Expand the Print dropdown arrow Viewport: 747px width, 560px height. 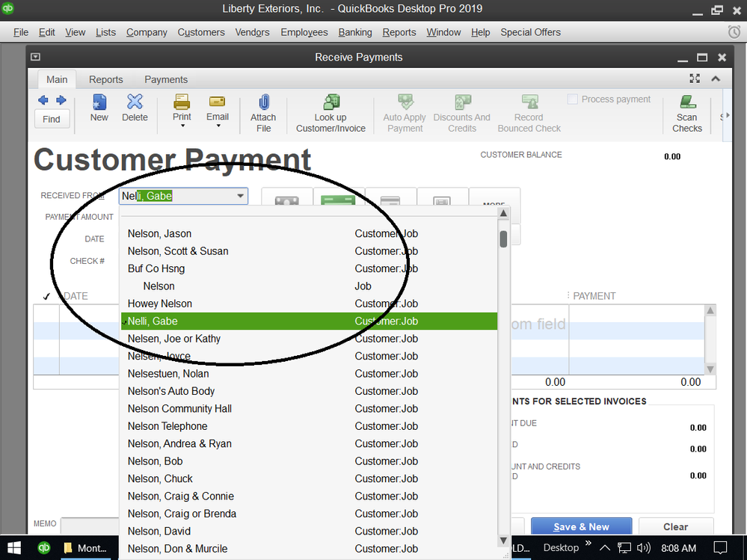182,126
